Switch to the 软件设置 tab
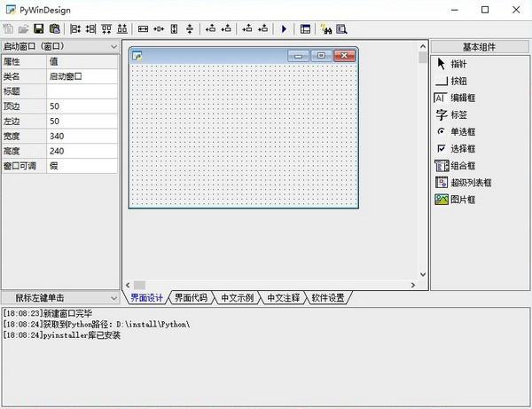 coord(328,298)
